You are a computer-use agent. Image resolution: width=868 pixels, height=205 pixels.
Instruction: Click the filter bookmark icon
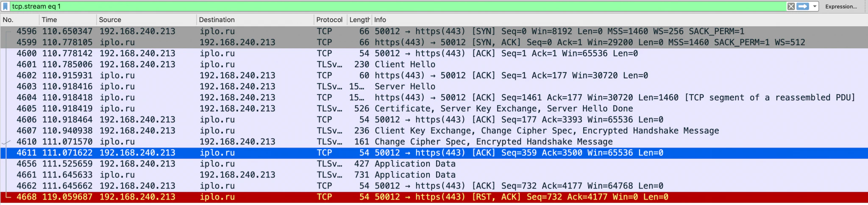[x=6, y=6]
